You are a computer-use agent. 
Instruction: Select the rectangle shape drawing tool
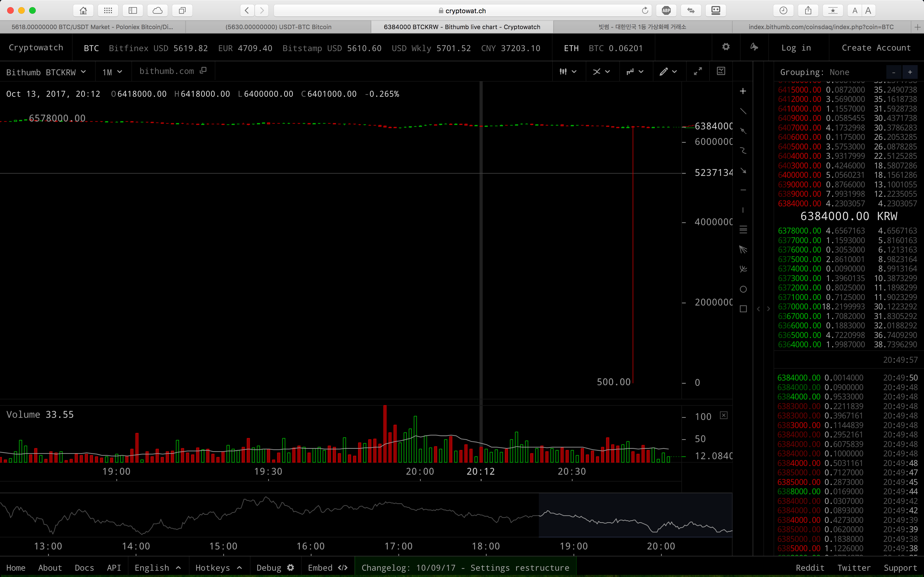(x=743, y=309)
